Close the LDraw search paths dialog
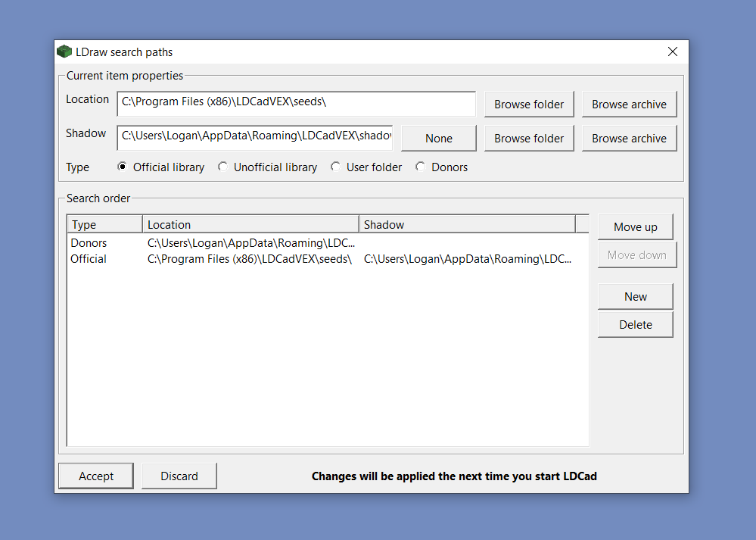This screenshot has width=756, height=540. [672, 52]
